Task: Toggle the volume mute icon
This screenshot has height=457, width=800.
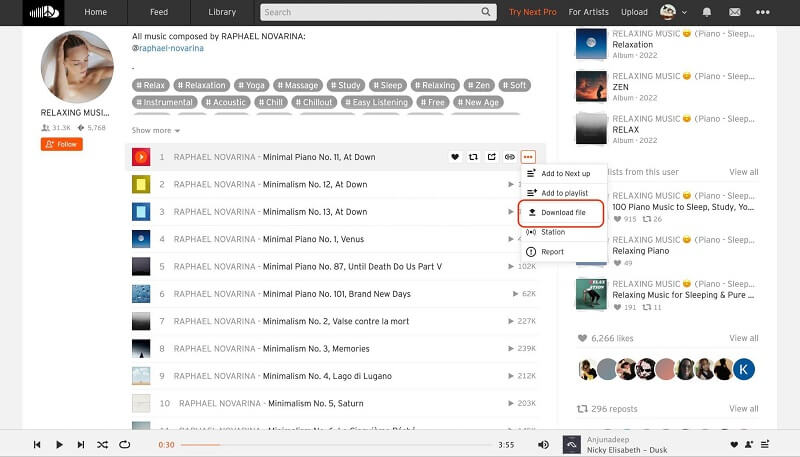Action: tap(544, 445)
